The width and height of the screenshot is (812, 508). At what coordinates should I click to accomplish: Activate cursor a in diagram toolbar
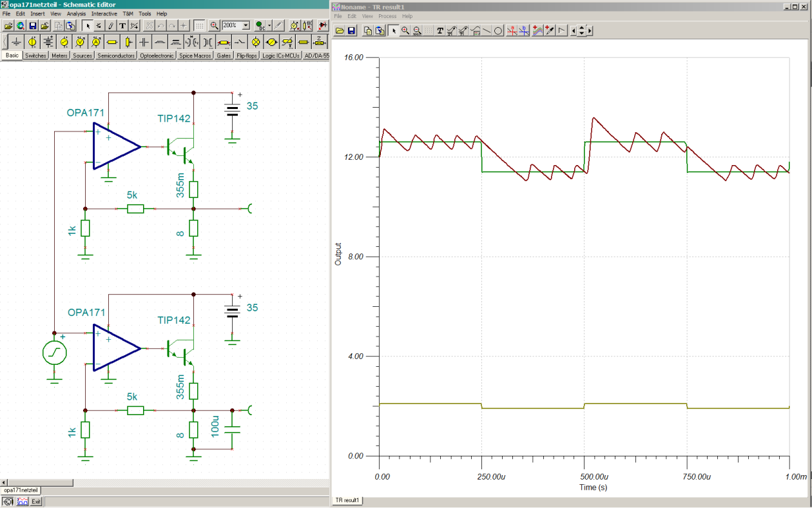point(512,30)
